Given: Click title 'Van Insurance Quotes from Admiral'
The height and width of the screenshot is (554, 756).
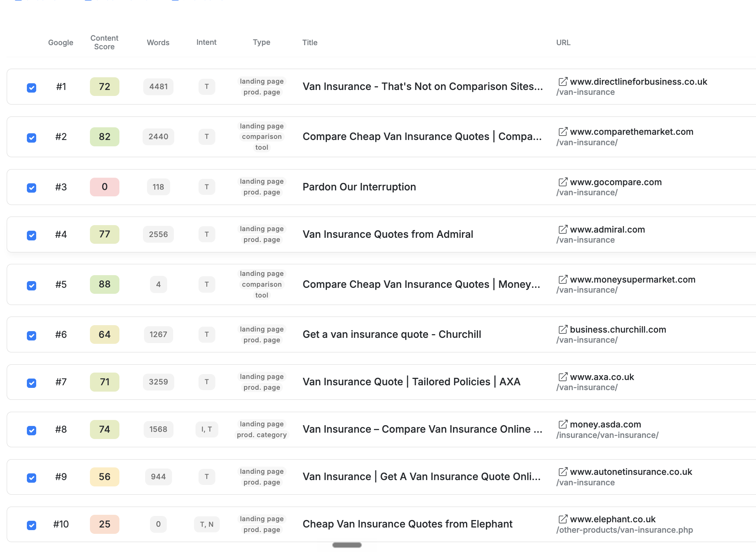Looking at the screenshot, I should coord(388,234).
